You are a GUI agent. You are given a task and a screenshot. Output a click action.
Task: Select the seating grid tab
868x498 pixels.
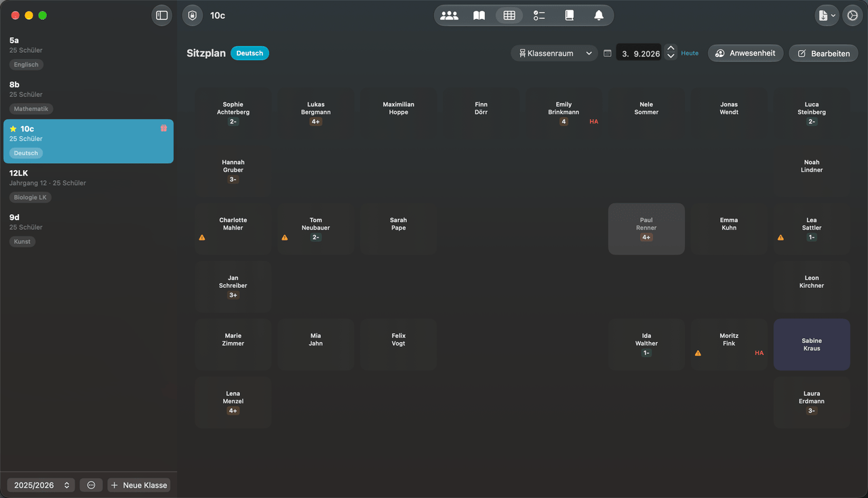tap(509, 15)
